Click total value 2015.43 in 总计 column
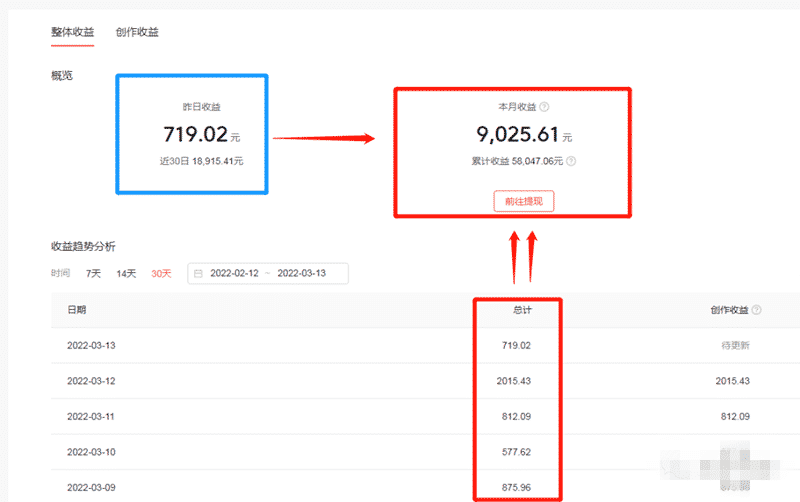This screenshot has height=502, width=800. [514, 381]
